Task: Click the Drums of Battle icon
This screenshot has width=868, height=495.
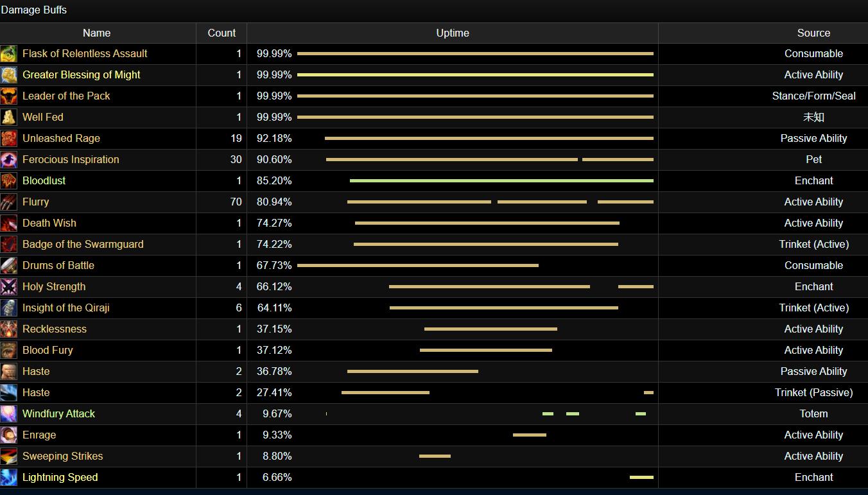Action: (x=9, y=266)
